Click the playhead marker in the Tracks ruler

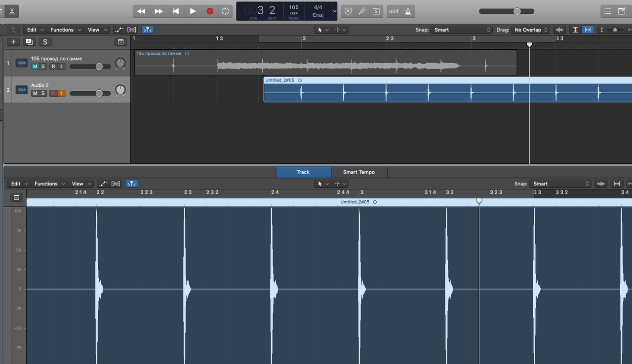pos(529,44)
